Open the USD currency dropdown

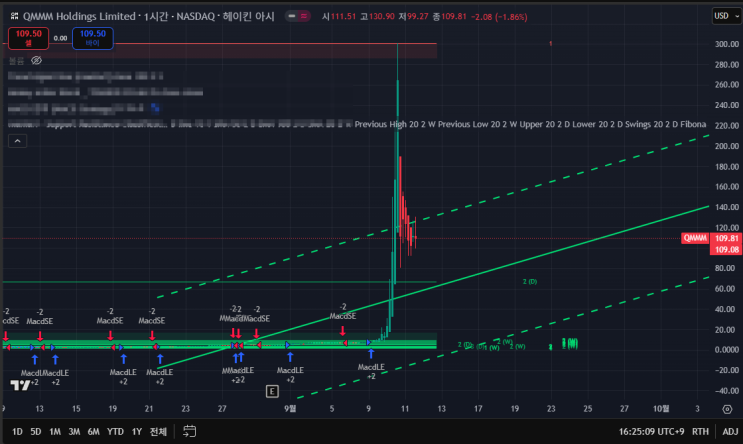coord(727,16)
